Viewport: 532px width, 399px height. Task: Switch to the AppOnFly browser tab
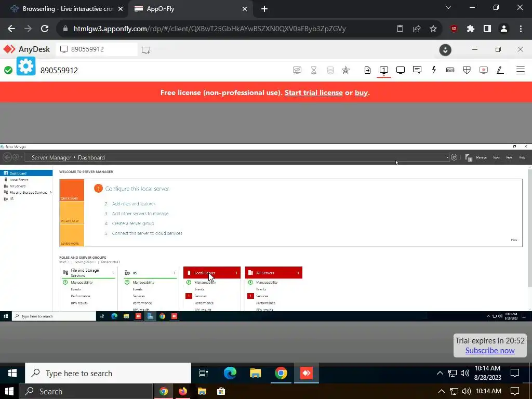pyautogui.click(x=190, y=9)
